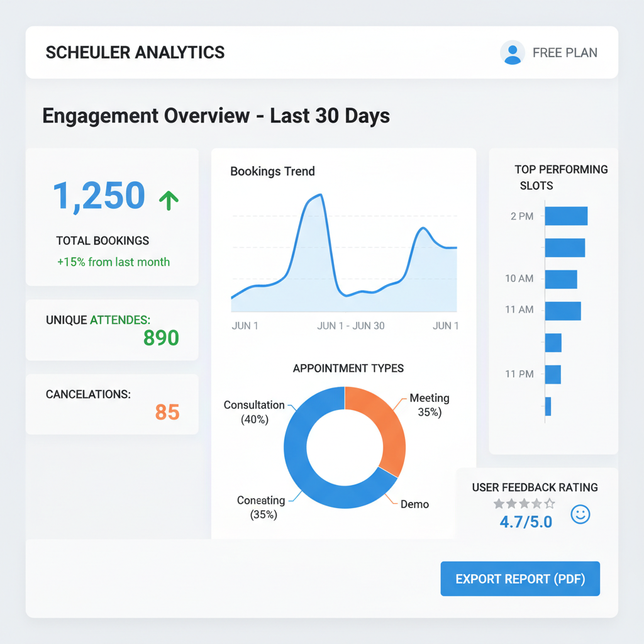
Task: Click the UNIQUE ATTENDES label
Action: pos(98,320)
